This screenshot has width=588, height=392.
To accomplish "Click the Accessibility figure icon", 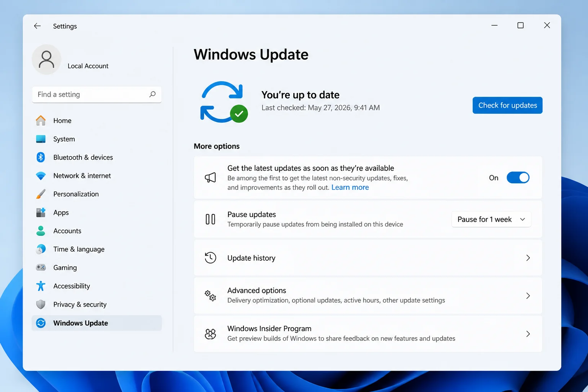I will point(41,286).
